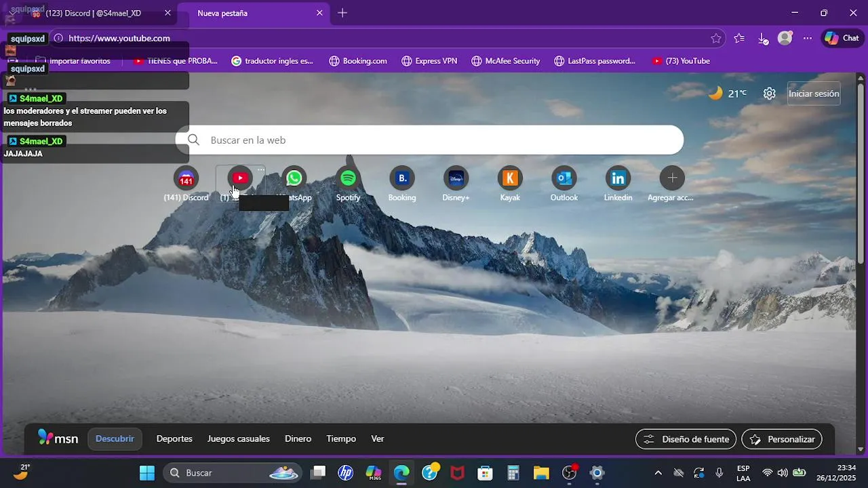Open TIENES que PROBA... bookmark
The width and height of the screenshot is (868, 488).
click(176, 61)
